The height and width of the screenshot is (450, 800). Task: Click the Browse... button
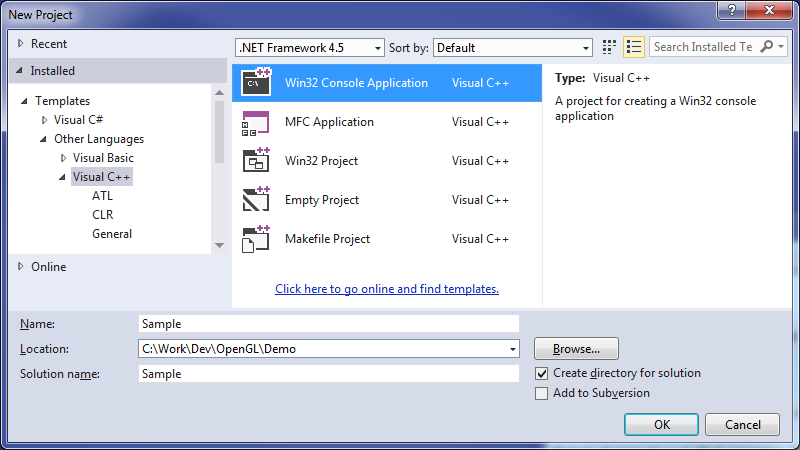[x=576, y=349]
